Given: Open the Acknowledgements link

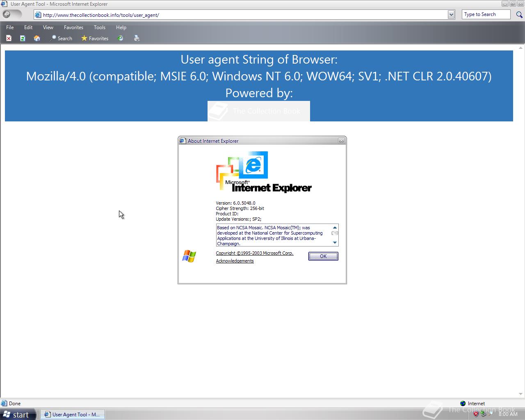Looking at the screenshot, I should 235,261.
